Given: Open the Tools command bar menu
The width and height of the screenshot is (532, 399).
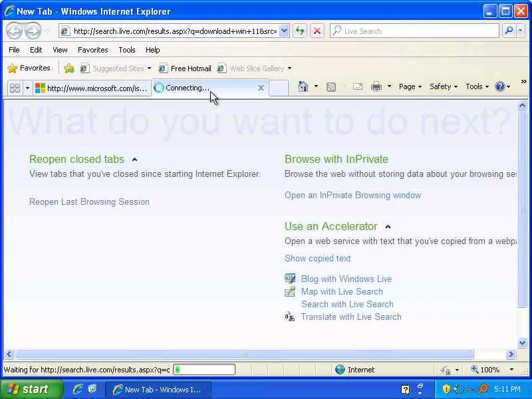Looking at the screenshot, I should tap(477, 86).
